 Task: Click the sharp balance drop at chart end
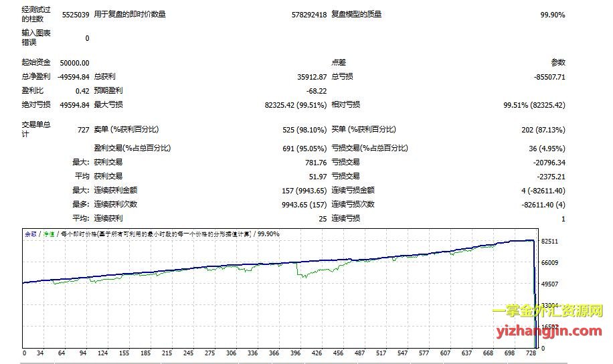click(x=534, y=281)
